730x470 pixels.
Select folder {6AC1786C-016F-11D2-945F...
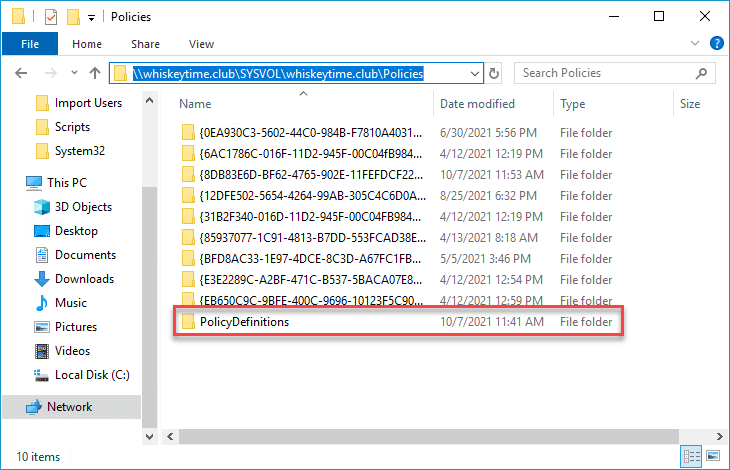(x=398, y=154)
